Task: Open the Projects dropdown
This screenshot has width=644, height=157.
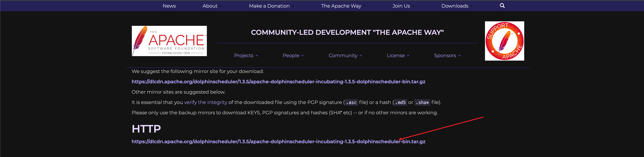Action: coord(246,55)
